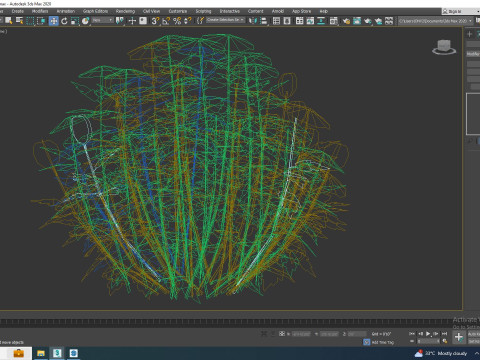Activate the Select and Rotate tool
The width and height of the screenshot is (480, 360).
64,21
